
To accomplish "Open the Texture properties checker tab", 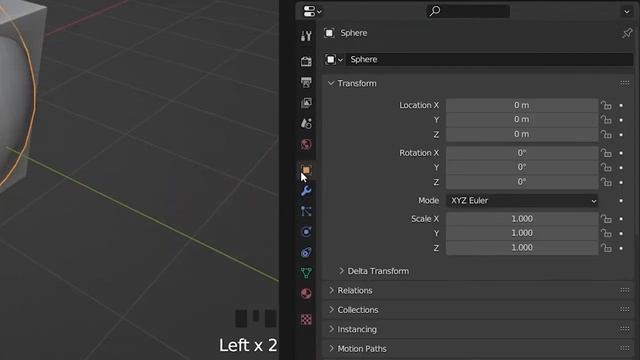I will (306, 319).
